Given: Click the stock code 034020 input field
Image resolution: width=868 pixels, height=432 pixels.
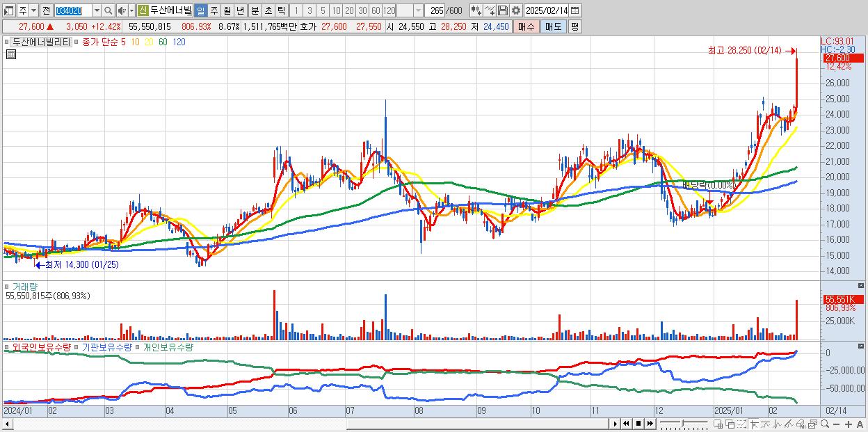Looking at the screenshot, I should tap(74, 10).
